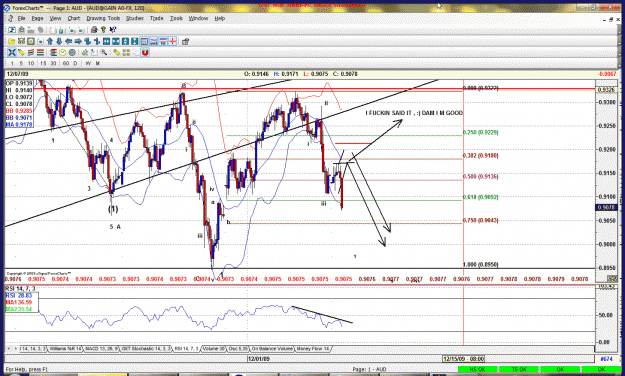Viewport: 625px width, 376px height.
Task: Click the blue down arrow toolbar icon
Action: coord(59,41)
